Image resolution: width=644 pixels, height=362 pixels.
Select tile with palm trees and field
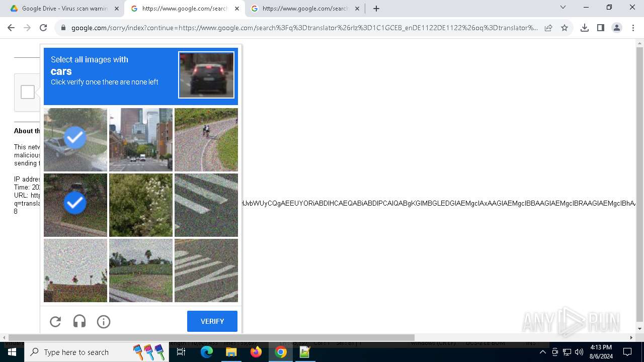(141, 270)
